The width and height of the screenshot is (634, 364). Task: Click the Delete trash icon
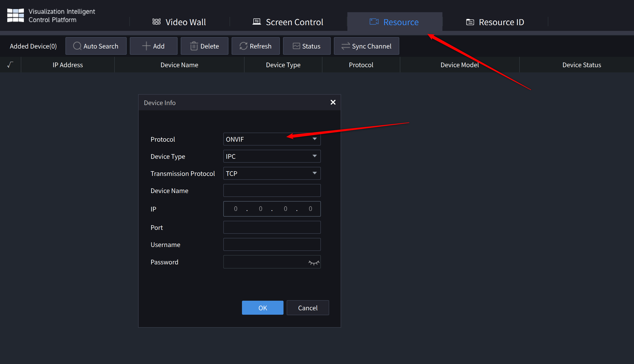pos(194,46)
